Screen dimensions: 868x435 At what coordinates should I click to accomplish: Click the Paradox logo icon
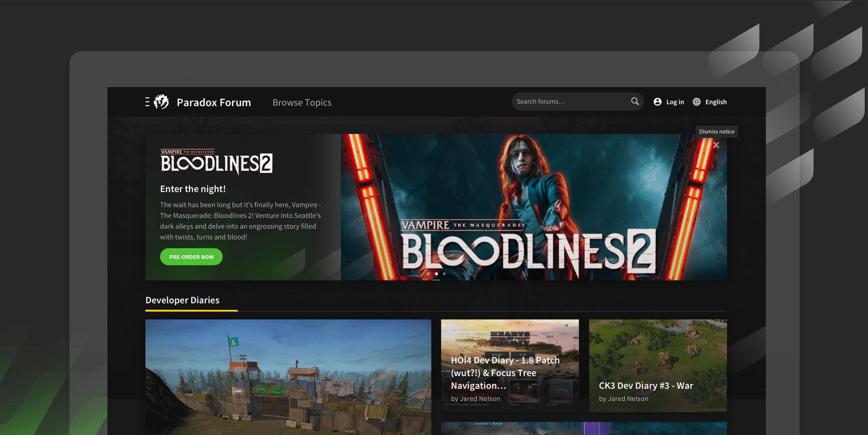coord(161,102)
